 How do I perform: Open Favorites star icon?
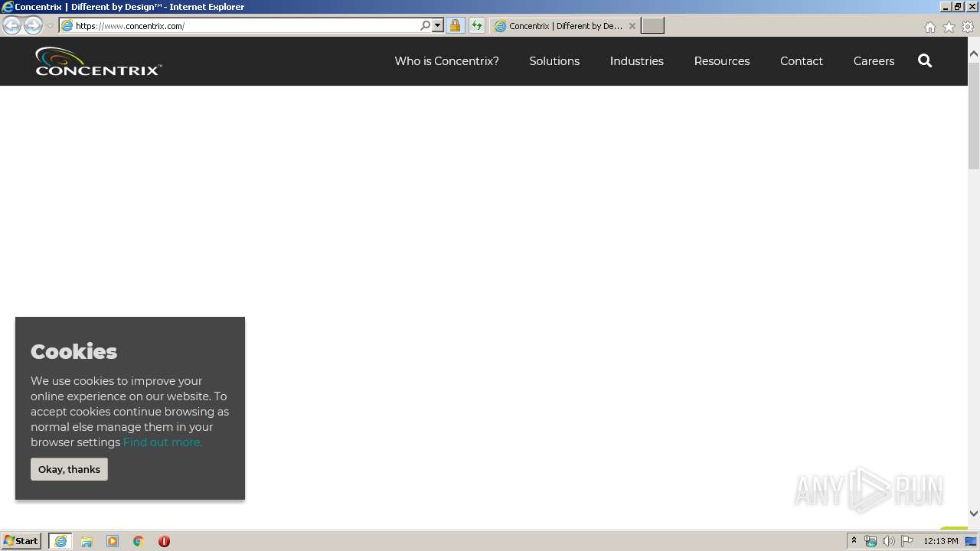tap(949, 27)
